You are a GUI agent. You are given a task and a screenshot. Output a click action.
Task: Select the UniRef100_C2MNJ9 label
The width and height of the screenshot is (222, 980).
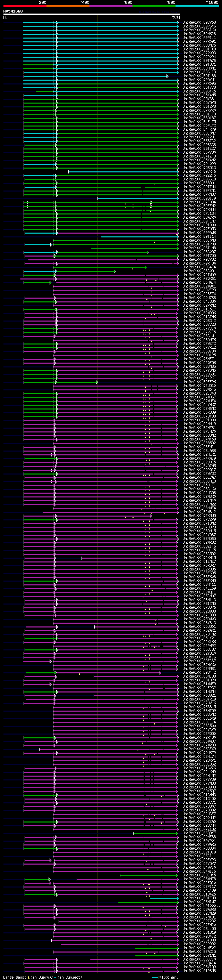199,424
